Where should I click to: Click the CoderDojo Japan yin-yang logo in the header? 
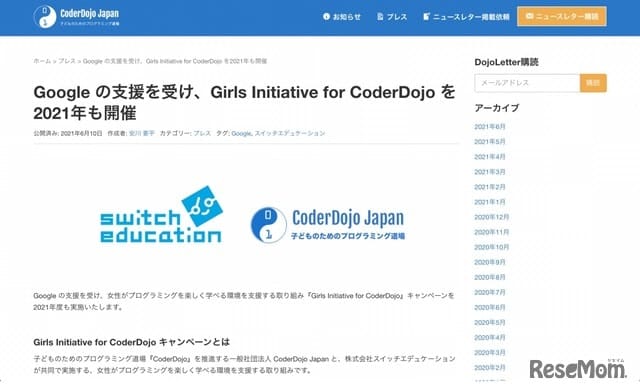[x=45, y=17]
